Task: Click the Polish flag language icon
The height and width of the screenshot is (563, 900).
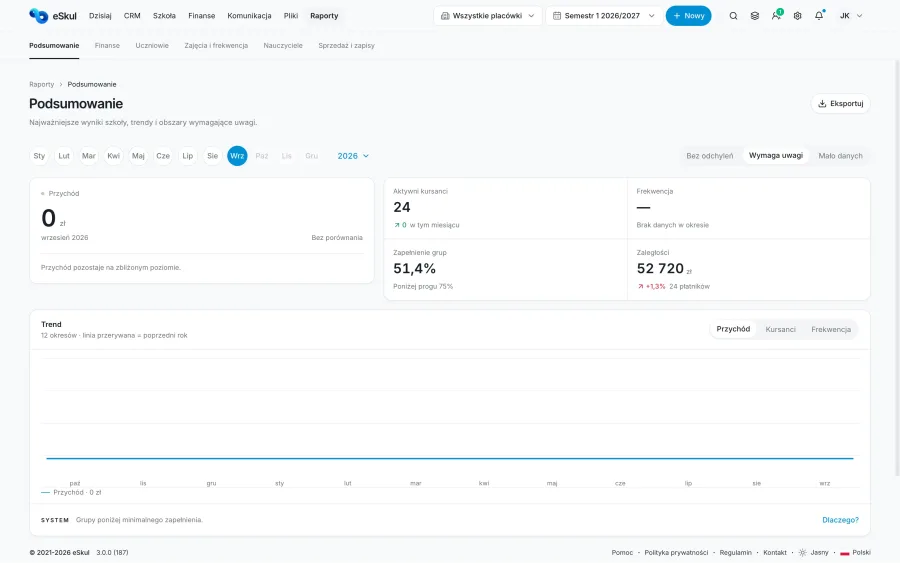Action: 844,553
